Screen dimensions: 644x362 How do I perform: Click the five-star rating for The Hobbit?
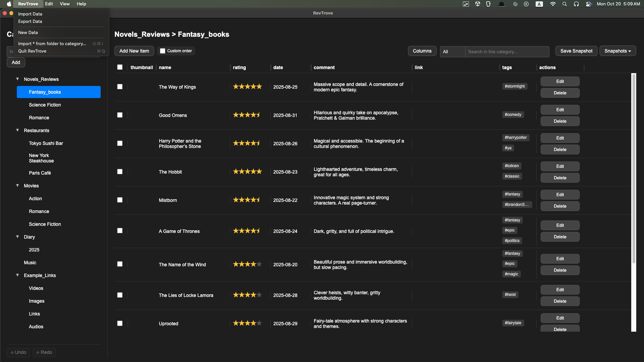point(247,172)
